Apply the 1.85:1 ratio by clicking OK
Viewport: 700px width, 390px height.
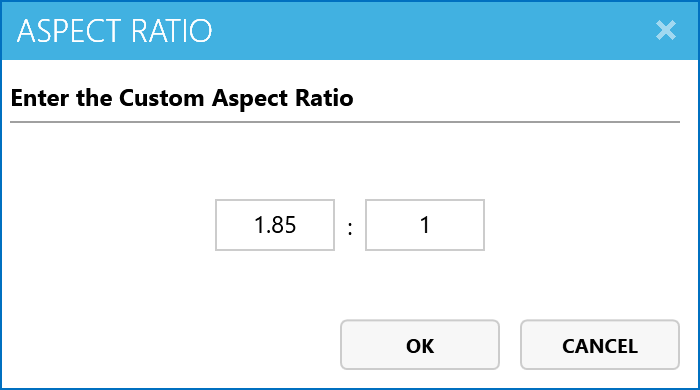point(420,344)
